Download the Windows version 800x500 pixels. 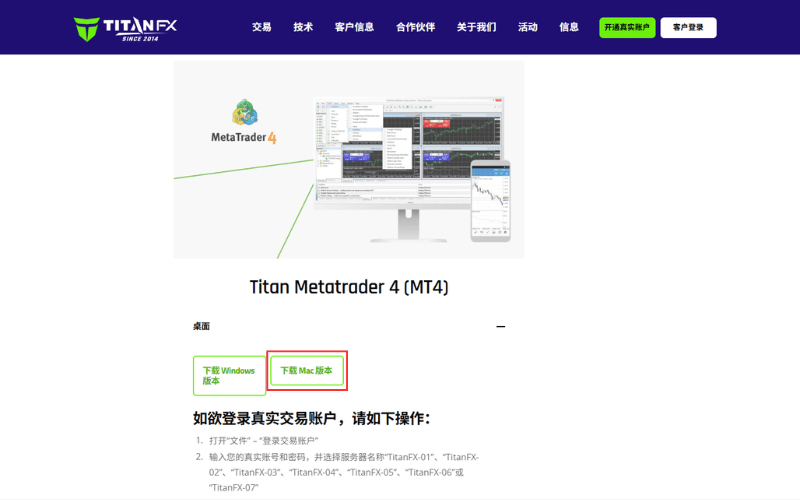[x=229, y=376]
